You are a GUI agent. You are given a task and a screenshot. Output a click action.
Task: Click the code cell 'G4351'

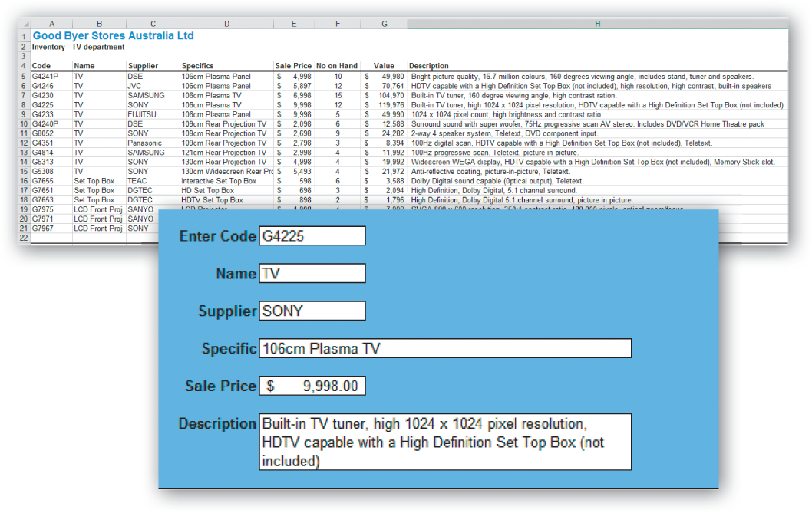51,143
